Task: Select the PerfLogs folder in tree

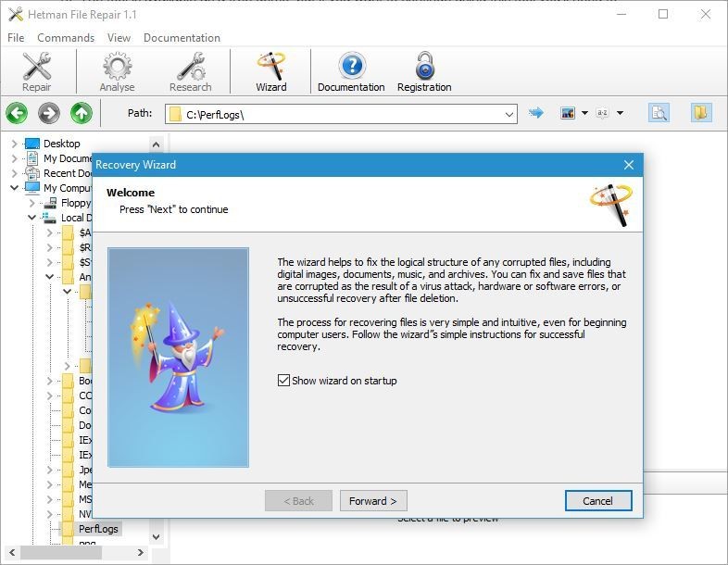Action: (98, 529)
